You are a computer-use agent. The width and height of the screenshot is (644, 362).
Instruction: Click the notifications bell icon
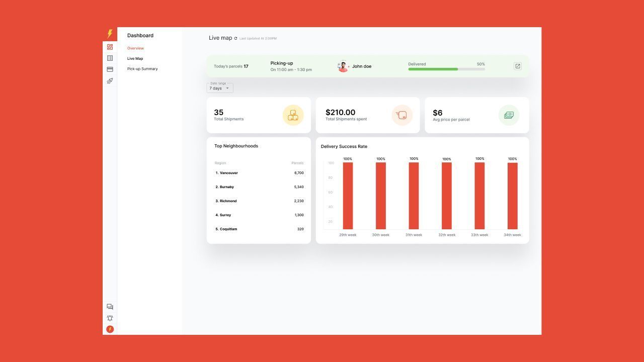pos(110,318)
